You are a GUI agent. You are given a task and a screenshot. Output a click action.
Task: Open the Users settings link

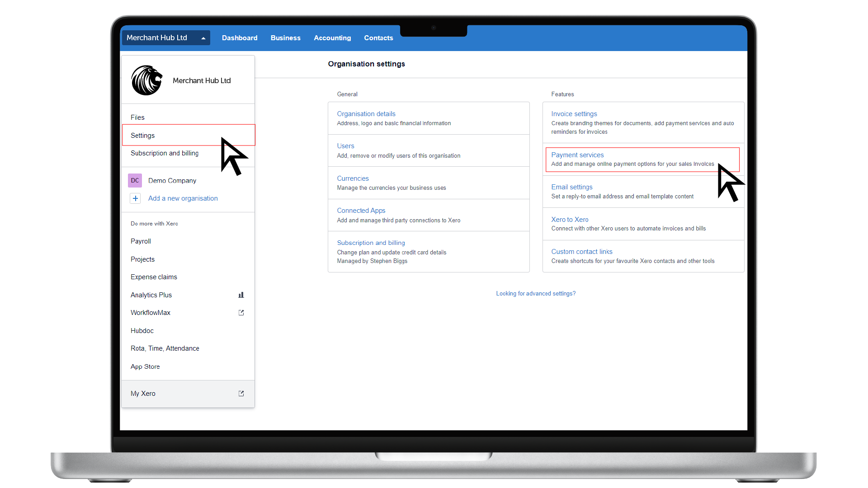click(x=345, y=146)
